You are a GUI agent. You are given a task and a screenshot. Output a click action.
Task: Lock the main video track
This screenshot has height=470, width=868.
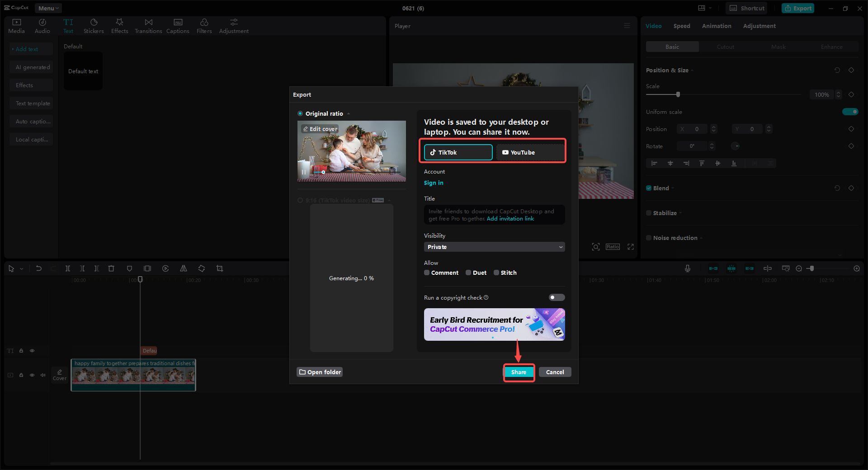coord(21,375)
